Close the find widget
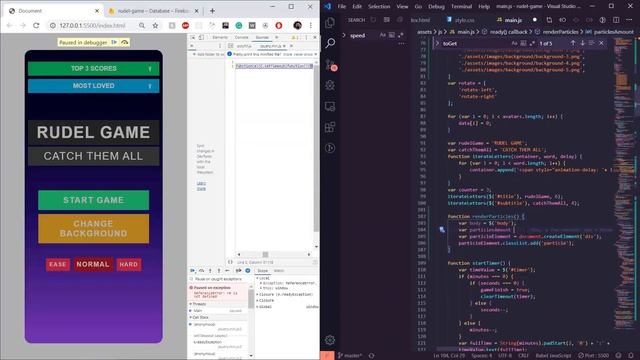 pos(601,43)
